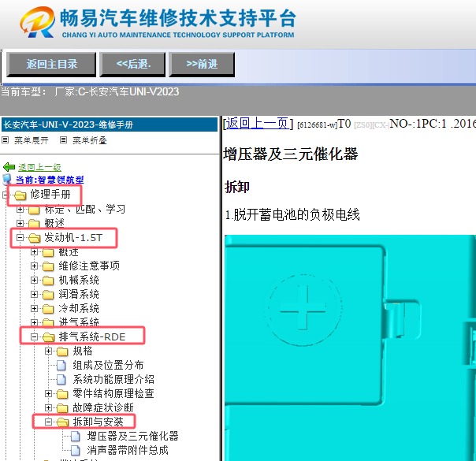
Task: Click the 菜单折叠 list icon
Action: click(63, 140)
